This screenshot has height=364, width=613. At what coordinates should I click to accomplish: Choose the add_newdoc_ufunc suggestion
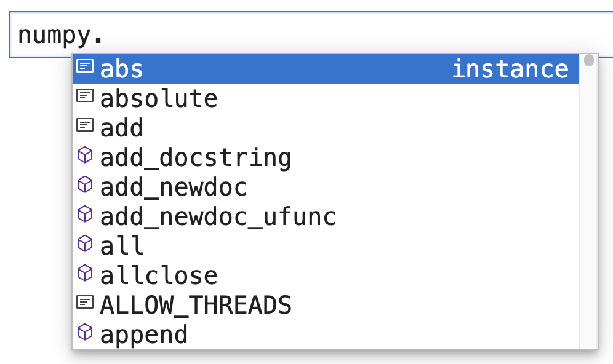click(x=218, y=216)
